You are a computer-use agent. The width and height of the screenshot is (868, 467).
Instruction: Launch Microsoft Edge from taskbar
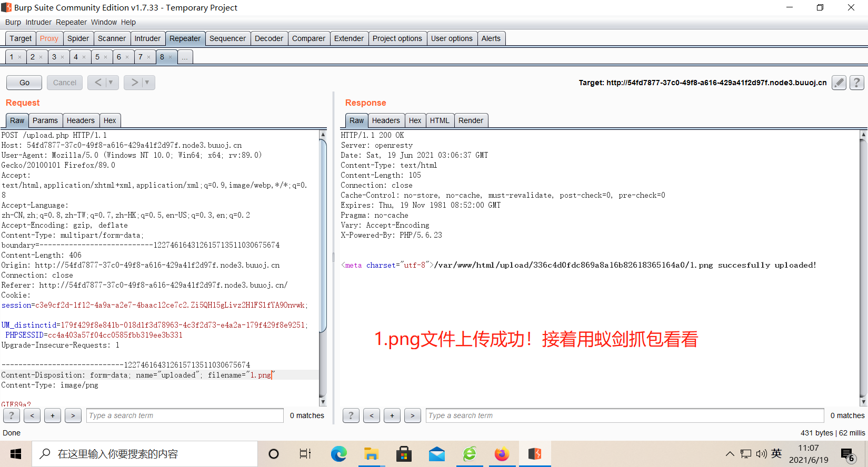tap(338, 454)
